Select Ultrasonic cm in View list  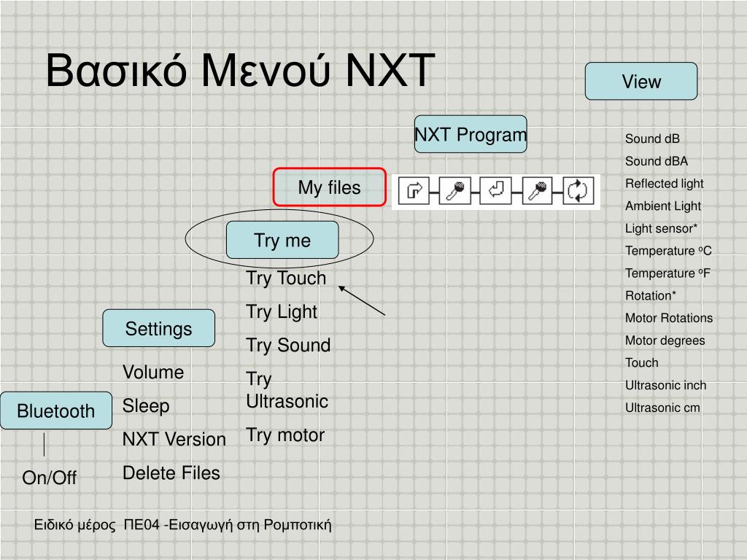[x=662, y=408]
